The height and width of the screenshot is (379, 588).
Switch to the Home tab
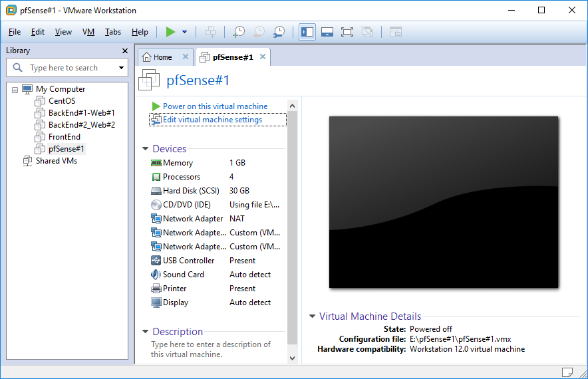163,57
